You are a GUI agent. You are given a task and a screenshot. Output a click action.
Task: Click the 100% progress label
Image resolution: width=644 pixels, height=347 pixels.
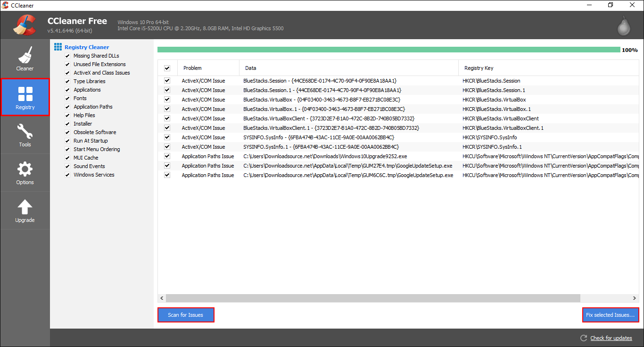click(630, 50)
